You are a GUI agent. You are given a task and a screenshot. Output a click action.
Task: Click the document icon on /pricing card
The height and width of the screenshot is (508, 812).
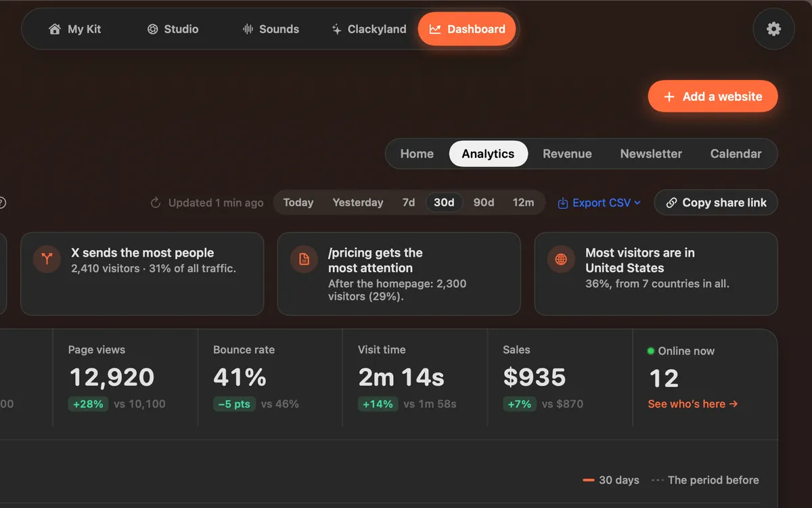coord(304,259)
